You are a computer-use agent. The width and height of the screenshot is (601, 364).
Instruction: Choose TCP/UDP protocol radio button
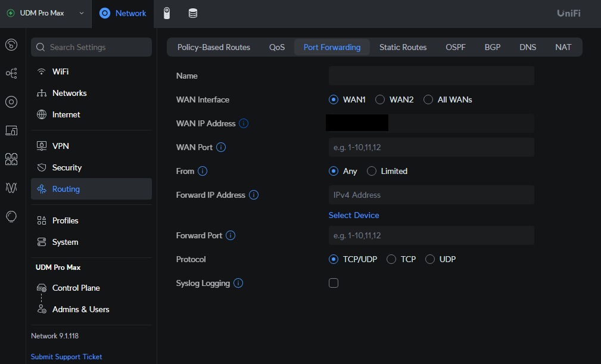334,259
